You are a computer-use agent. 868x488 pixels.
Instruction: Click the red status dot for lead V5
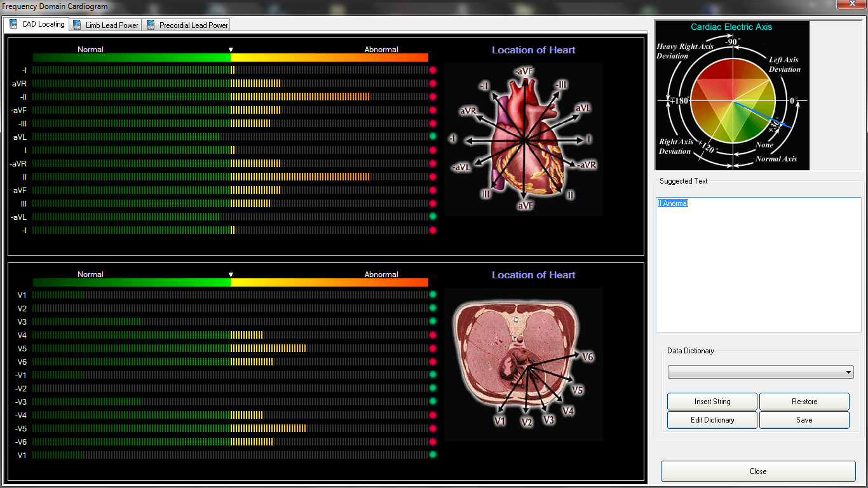coord(433,348)
